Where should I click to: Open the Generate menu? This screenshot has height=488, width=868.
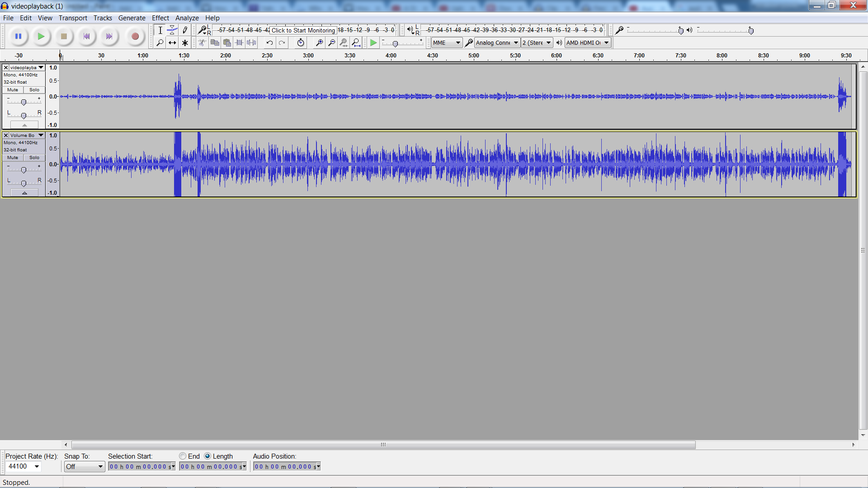coord(132,18)
